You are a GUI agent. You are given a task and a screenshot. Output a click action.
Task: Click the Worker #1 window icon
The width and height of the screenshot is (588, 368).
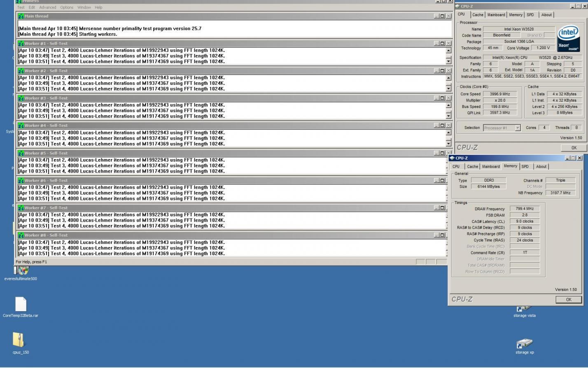(x=21, y=43)
